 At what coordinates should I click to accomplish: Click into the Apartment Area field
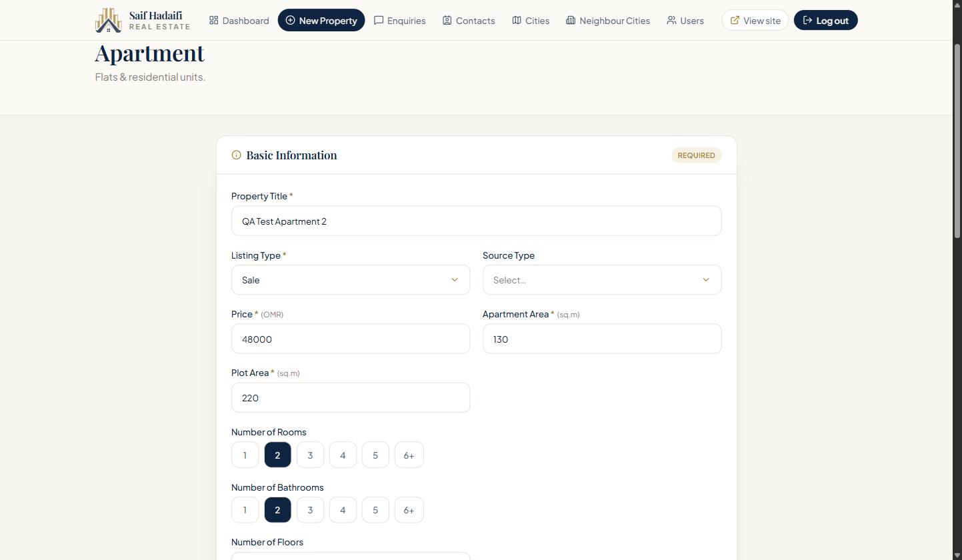click(602, 339)
